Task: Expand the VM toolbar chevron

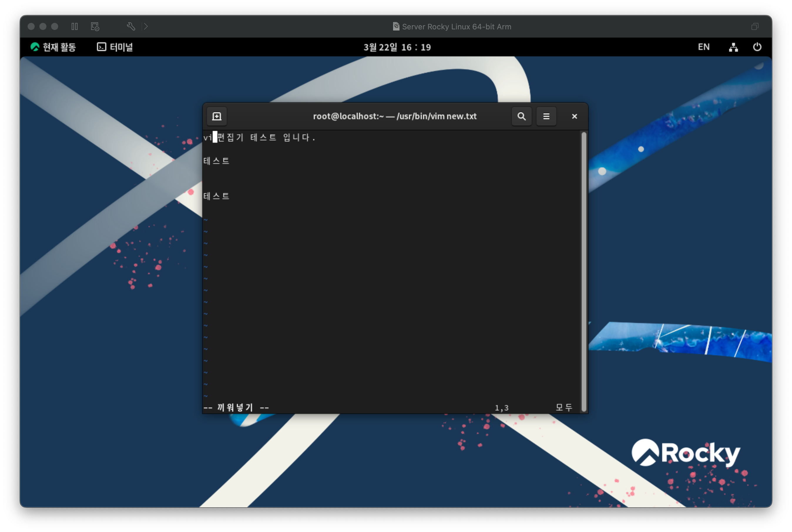Action: 146,26
